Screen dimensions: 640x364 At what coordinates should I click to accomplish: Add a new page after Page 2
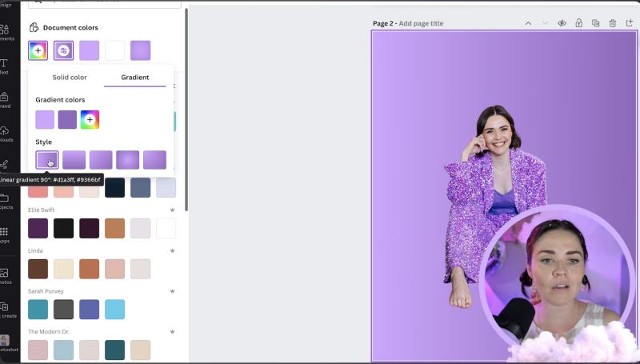(629, 23)
